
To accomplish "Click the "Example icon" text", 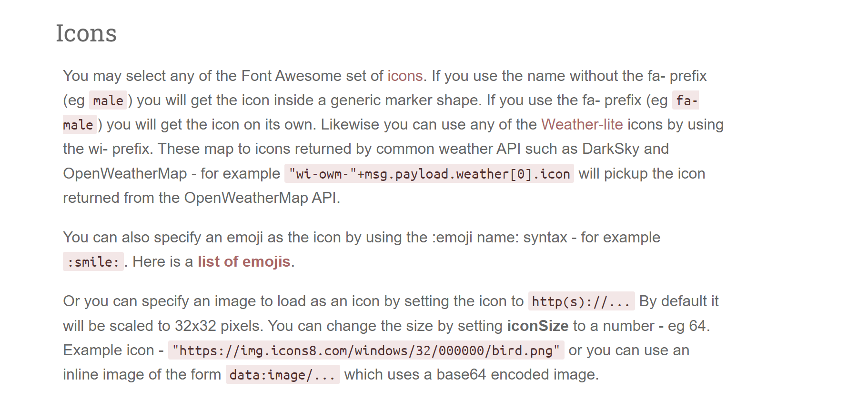I will coord(109,350).
